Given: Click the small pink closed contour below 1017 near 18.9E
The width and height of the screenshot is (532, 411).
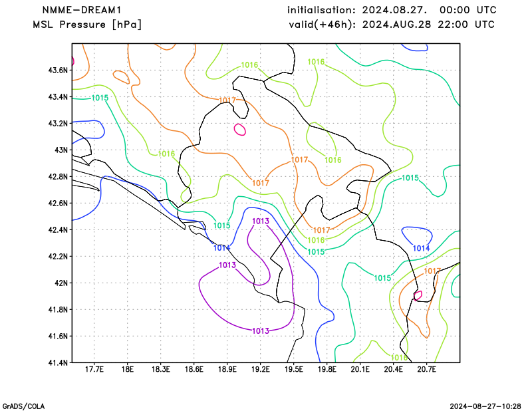Looking at the screenshot, I should click(240, 129).
